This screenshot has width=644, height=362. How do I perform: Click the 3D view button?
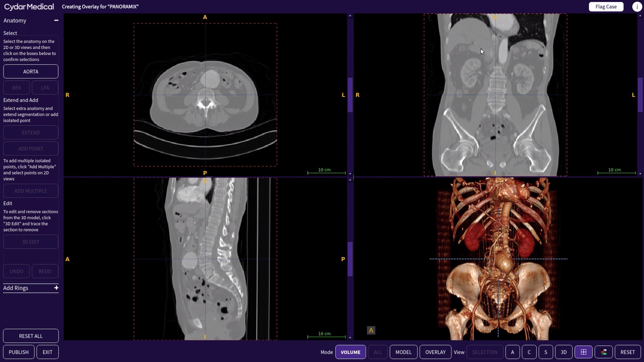(563, 352)
